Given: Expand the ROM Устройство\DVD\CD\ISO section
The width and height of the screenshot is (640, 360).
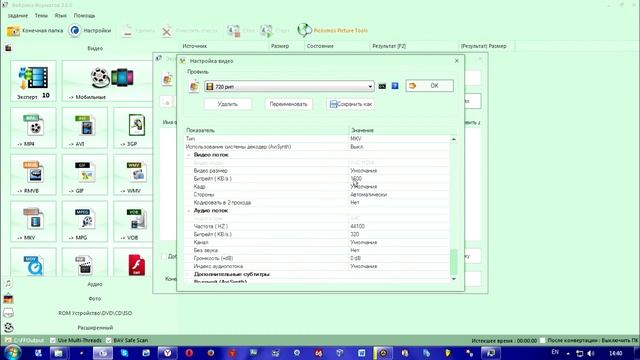Looking at the screenshot, I should pyautogui.click(x=95, y=313).
